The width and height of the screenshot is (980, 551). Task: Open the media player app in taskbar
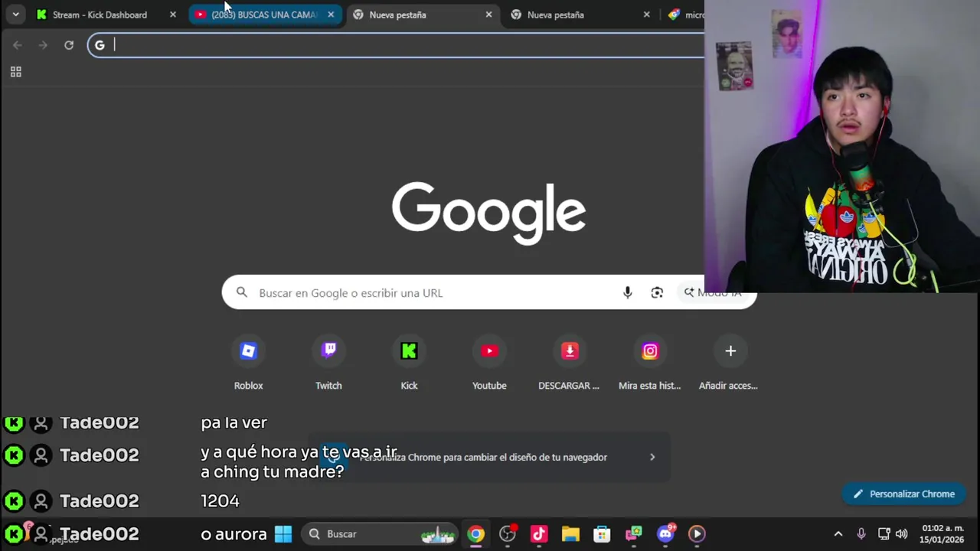click(697, 533)
